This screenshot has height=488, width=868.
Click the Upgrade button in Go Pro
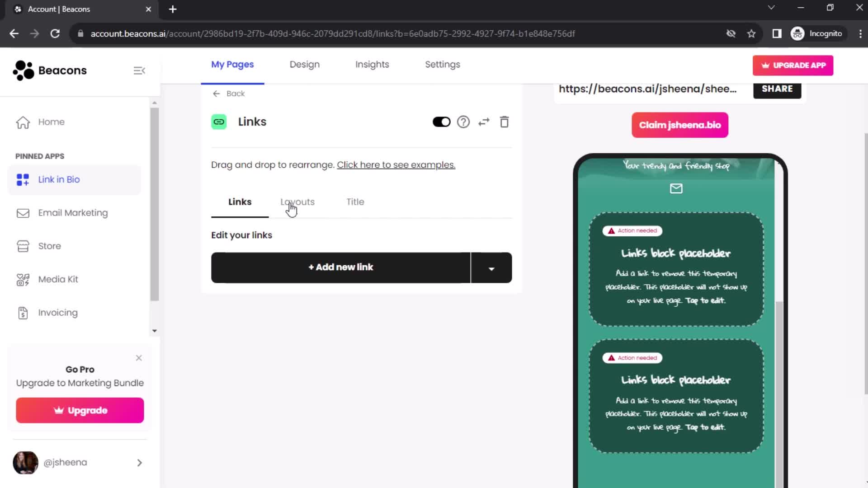coord(80,411)
